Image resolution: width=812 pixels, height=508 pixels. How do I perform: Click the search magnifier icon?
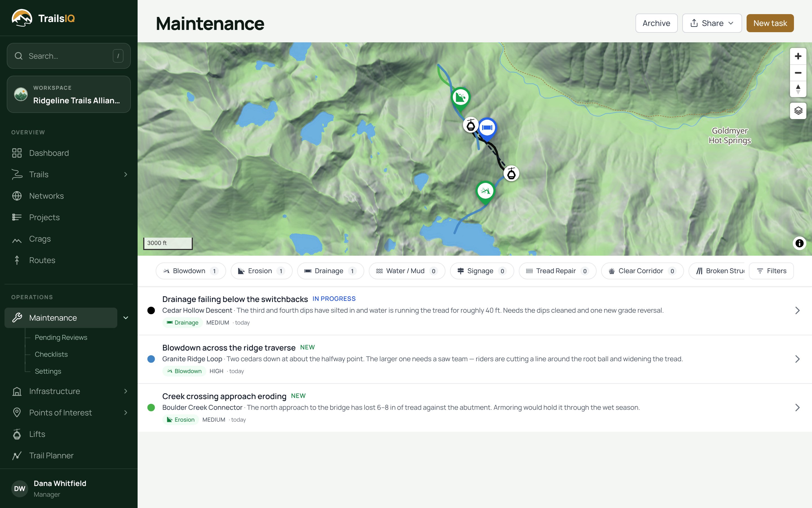19,56
